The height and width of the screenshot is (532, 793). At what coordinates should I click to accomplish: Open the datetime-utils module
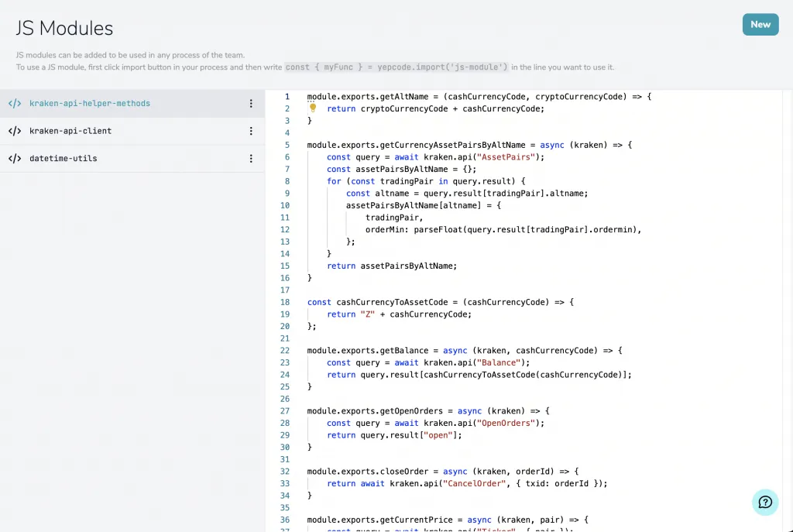coord(64,159)
